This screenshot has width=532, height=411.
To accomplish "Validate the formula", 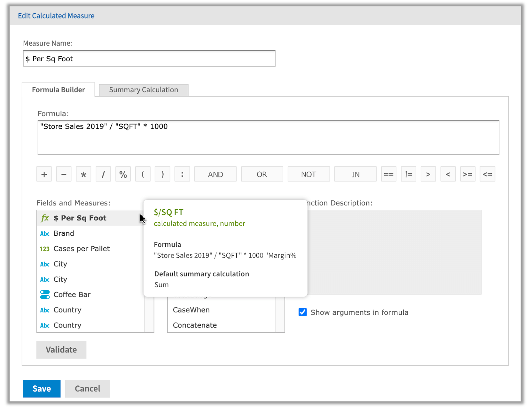I will pos(61,349).
